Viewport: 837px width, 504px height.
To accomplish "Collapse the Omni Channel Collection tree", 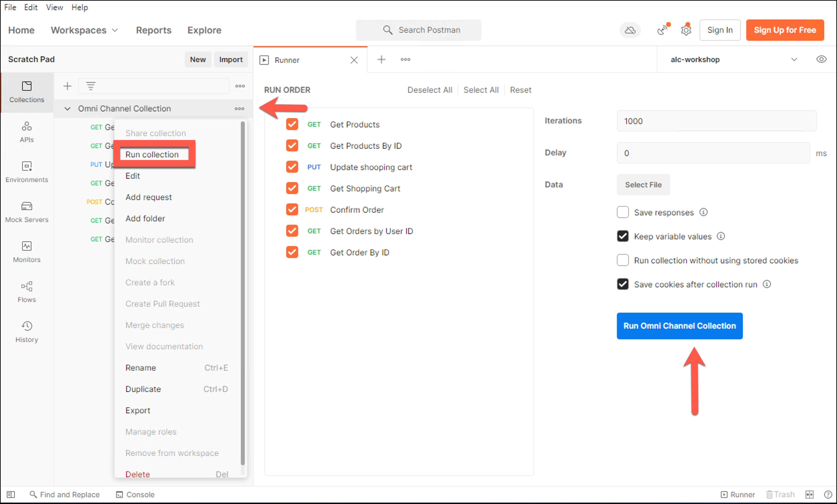I will 67,109.
